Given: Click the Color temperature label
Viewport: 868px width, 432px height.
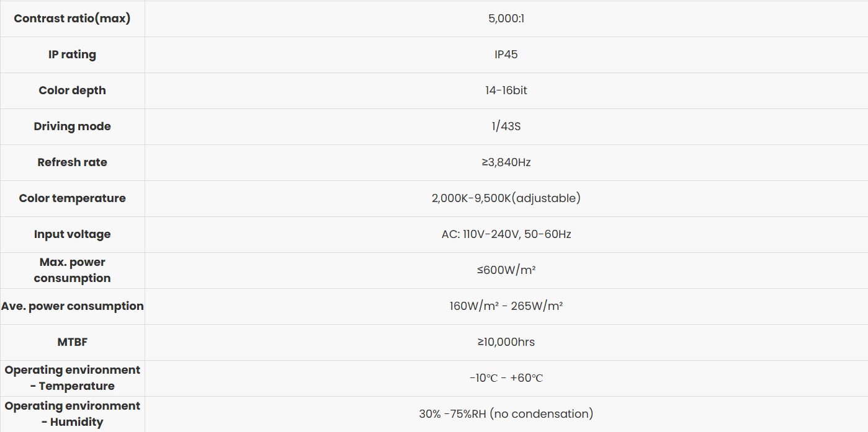Looking at the screenshot, I should (x=72, y=198).
